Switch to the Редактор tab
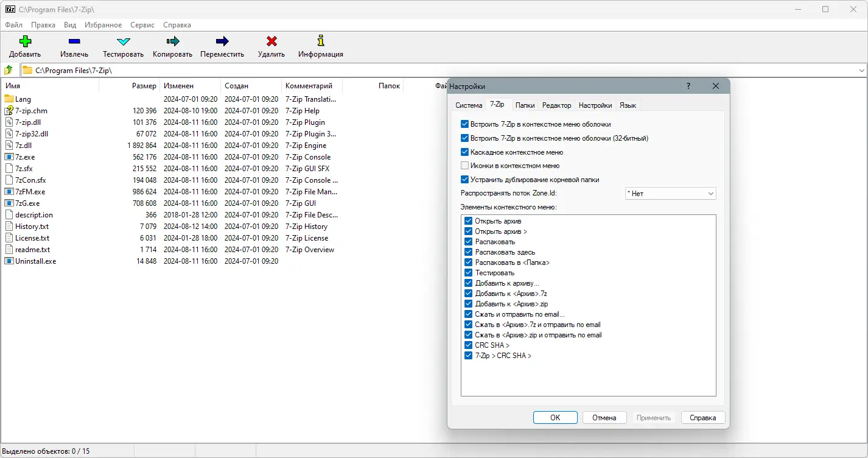 557,105
